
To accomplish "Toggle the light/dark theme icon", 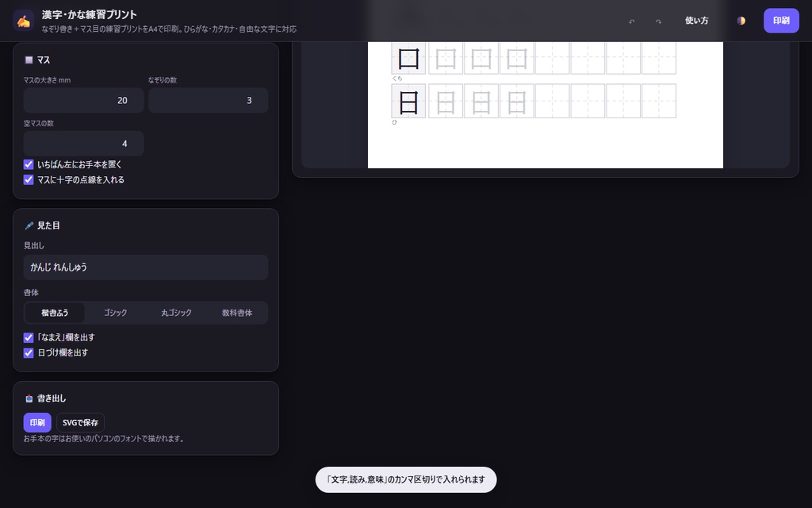I will pyautogui.click(x=741, y=21).
